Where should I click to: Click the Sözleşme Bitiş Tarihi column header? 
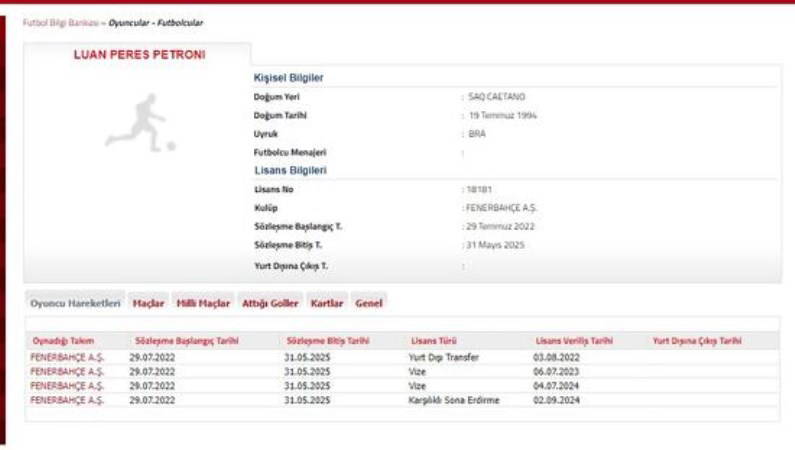327,341
